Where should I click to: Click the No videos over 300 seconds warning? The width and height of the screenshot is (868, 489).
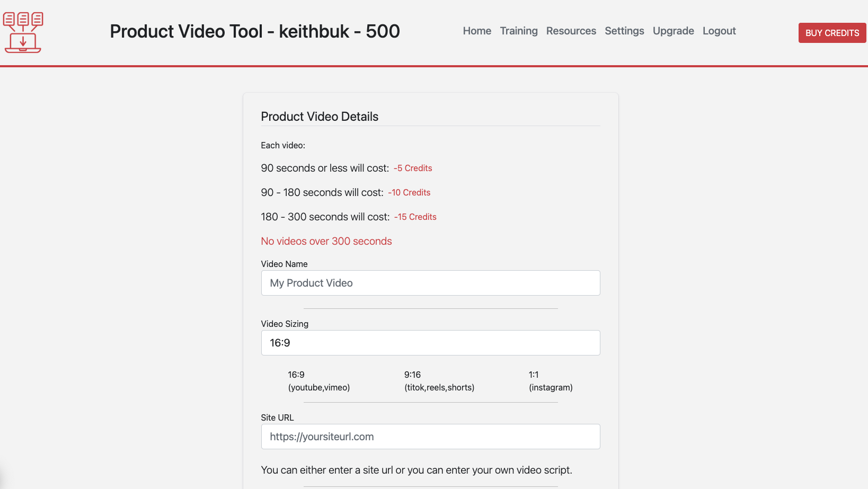(326, 241)
